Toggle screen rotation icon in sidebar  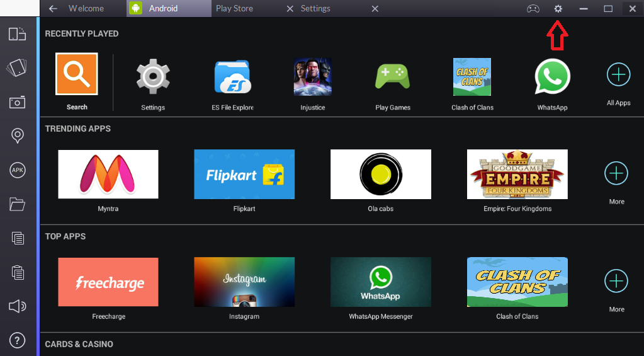coord(17,33)
